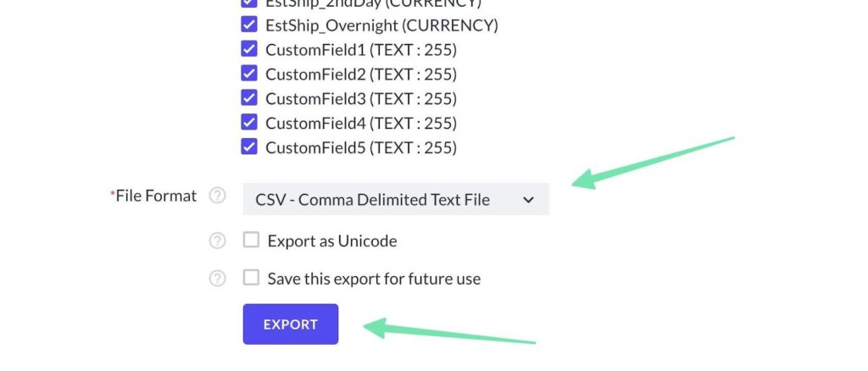Click help icon next to Save this export
The image size is (868, 371).
[x=218, y=278]
